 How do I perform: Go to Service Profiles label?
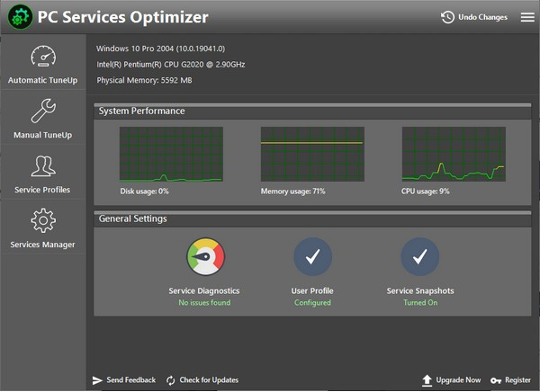(x=42, y=190)
